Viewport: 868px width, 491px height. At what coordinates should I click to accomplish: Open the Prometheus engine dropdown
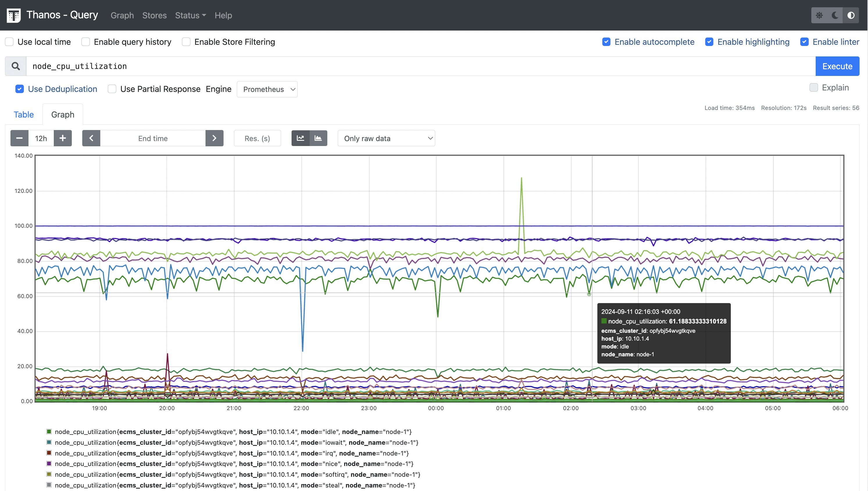267,89
